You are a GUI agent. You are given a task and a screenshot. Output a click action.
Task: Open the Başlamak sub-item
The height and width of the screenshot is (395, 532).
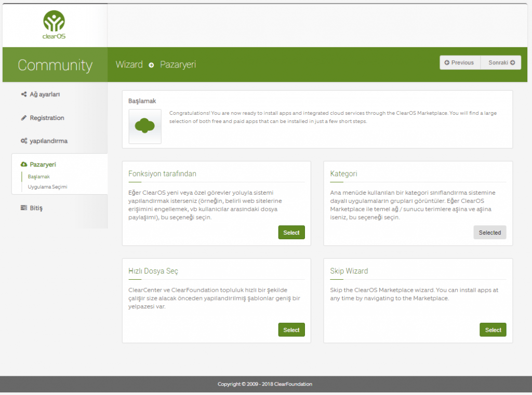(38, 176)
